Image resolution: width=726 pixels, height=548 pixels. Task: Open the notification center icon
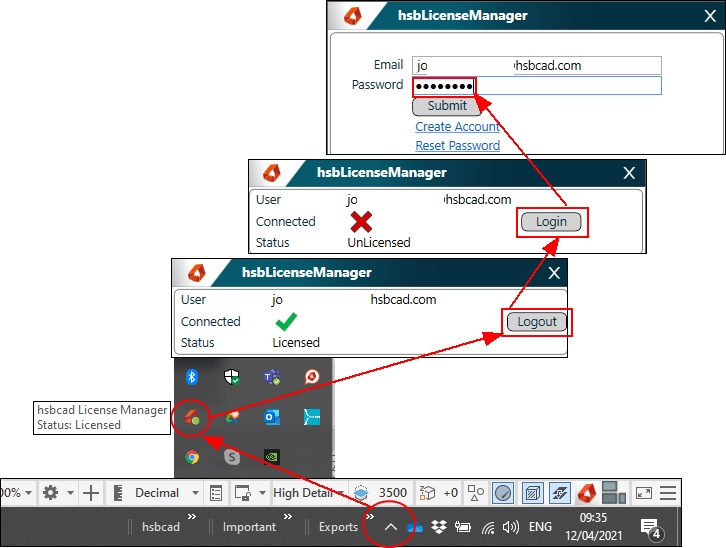coord(652,528)
